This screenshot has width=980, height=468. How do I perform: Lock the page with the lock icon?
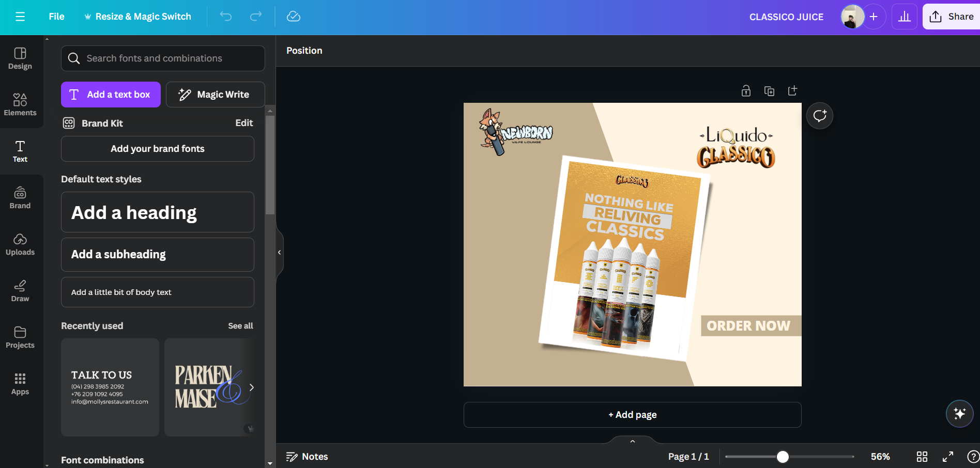click(x=746, y=91)
